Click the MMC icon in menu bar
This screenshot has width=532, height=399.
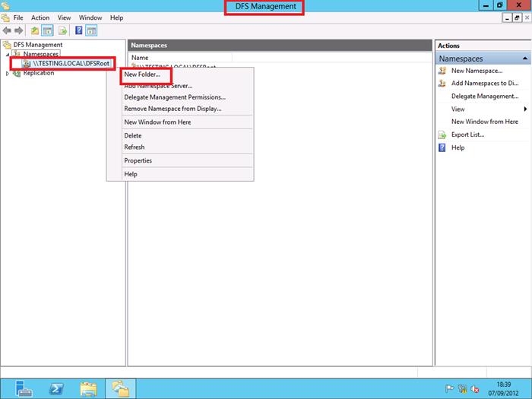(5, 17)
